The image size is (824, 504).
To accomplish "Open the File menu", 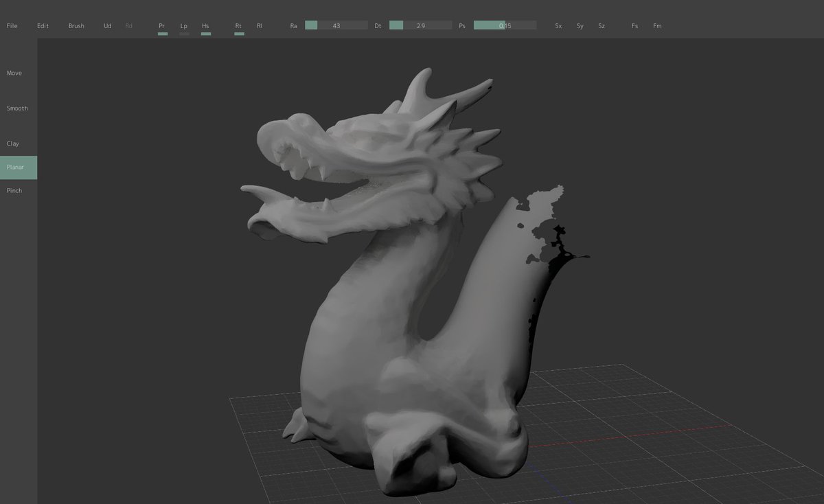I will 12,25.
